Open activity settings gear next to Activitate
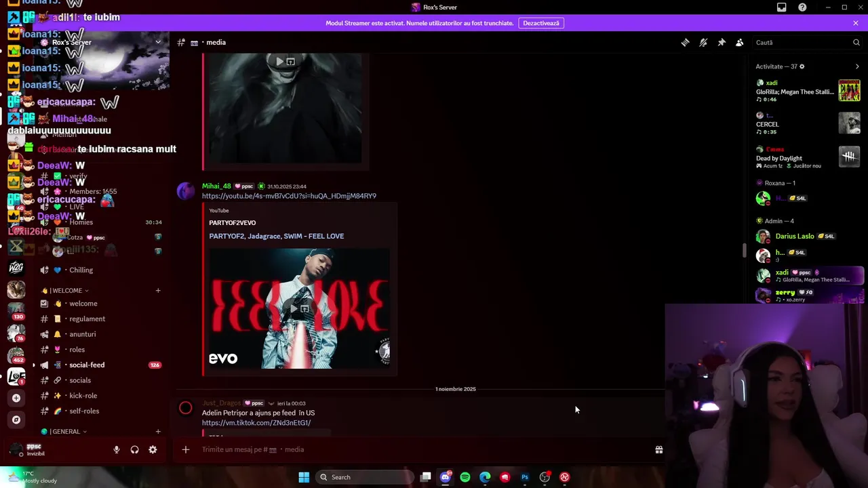 click(802, 66)
